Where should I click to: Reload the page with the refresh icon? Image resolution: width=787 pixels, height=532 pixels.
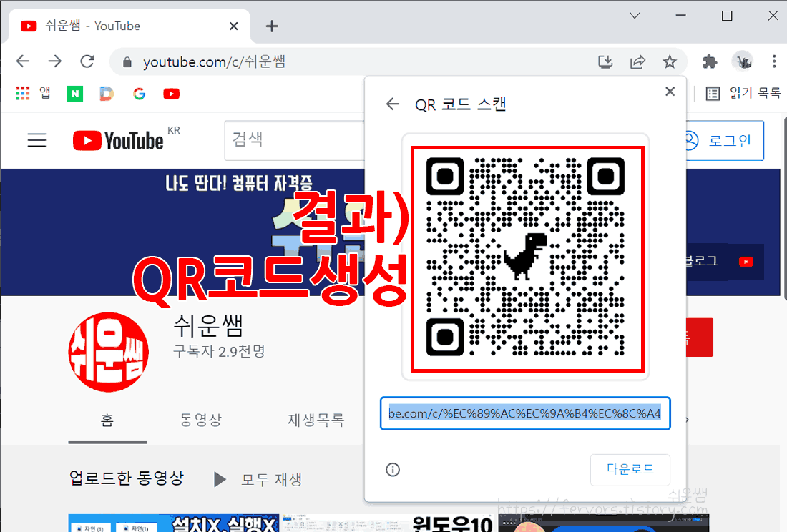87,61
